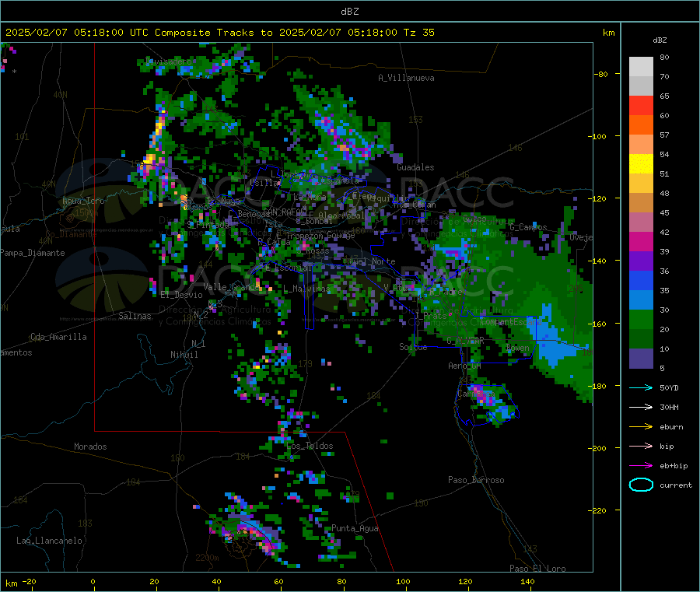The image size is (700, 592).
Task: Select the 'Soitue' place label
Action: (x=413, y=347)
